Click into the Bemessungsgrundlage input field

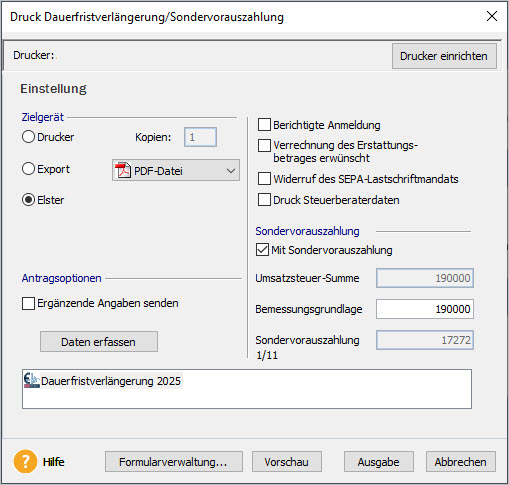[425, 309]
